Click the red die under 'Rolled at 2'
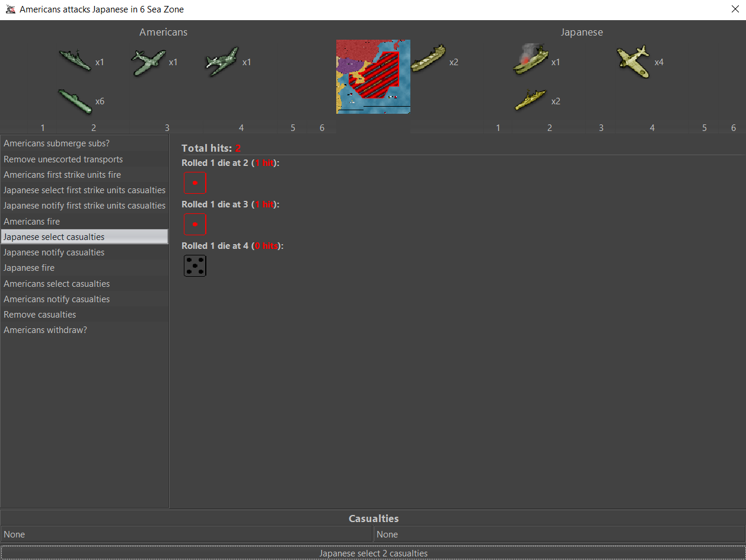 tap(195, 183)
